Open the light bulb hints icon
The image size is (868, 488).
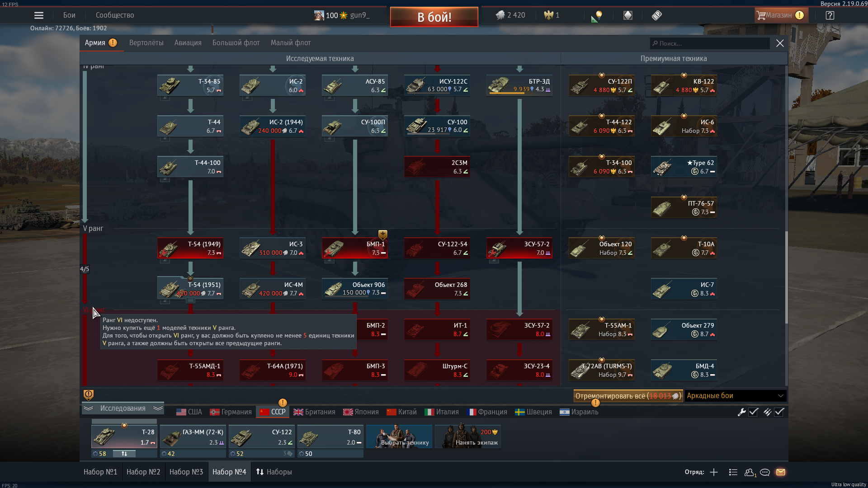pyautogui.click(x=597, y=16)
